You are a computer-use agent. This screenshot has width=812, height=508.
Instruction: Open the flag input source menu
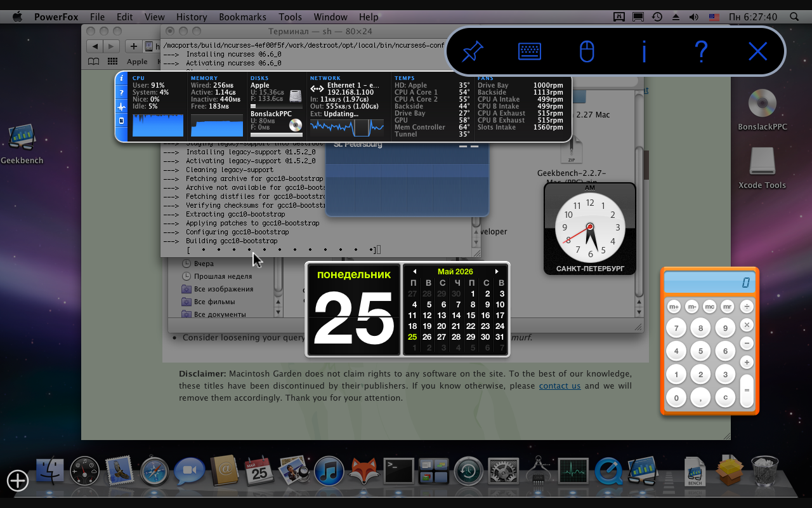point(714,17)
